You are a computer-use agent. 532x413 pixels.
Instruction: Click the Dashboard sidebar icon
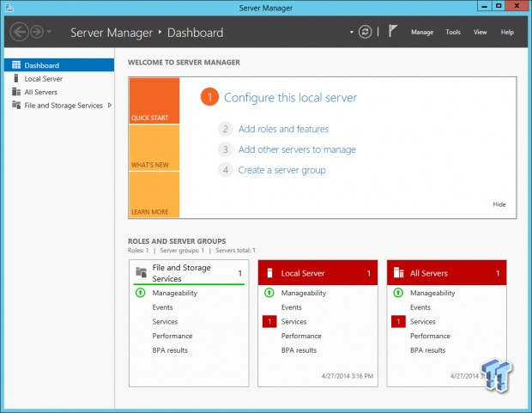coord(16,65)
